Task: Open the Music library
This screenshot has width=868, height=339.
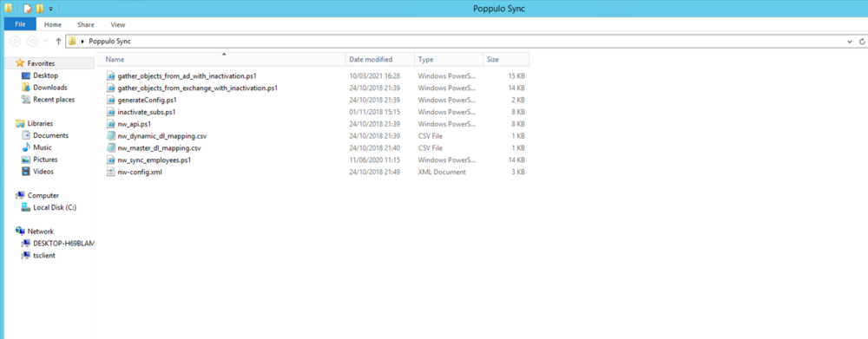Action: (42, 147)
